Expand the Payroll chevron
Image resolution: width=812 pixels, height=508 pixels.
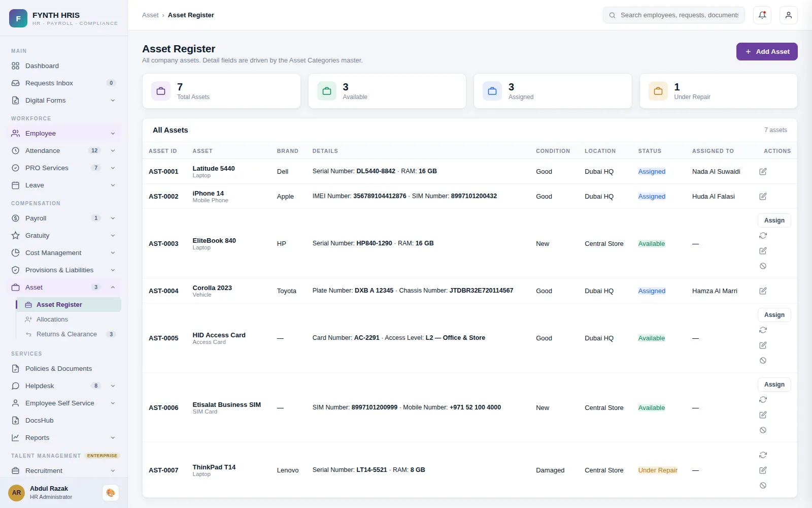[113, 218]
